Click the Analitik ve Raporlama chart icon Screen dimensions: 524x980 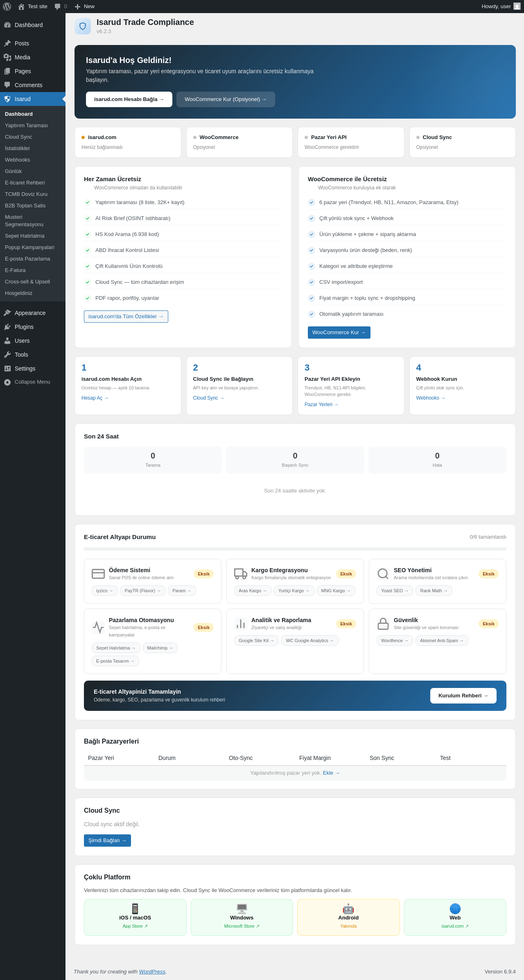tap(241, 624)
